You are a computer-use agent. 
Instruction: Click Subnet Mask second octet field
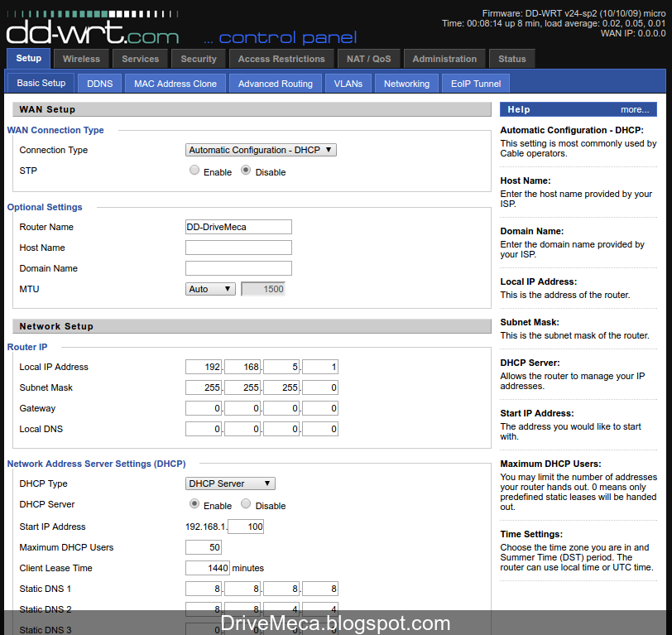point(242,387)
